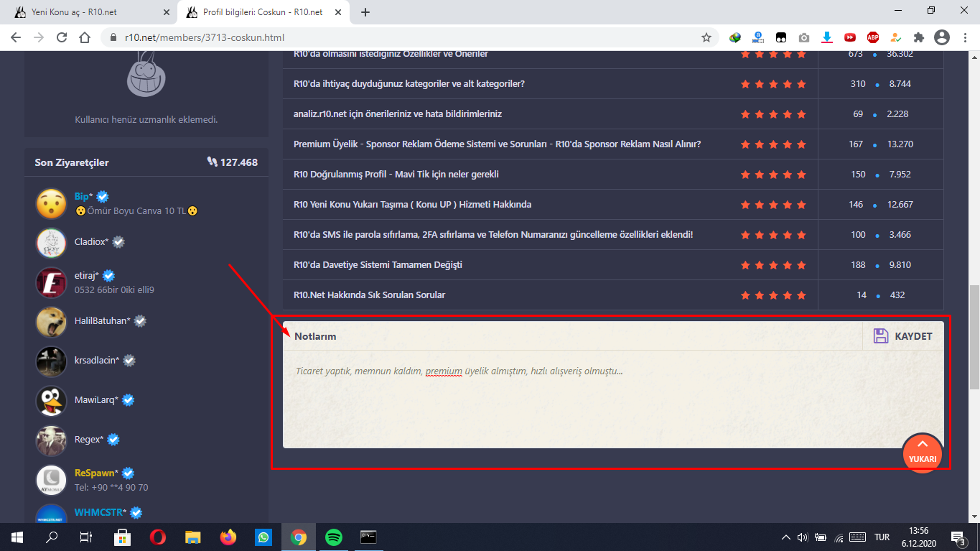Launch Opera from the taskbar

(158, 537)
